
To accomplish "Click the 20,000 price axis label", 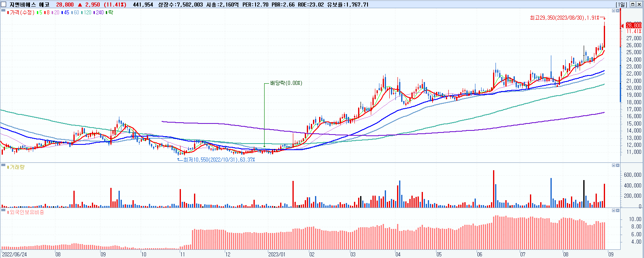I will tap(634, 88).
